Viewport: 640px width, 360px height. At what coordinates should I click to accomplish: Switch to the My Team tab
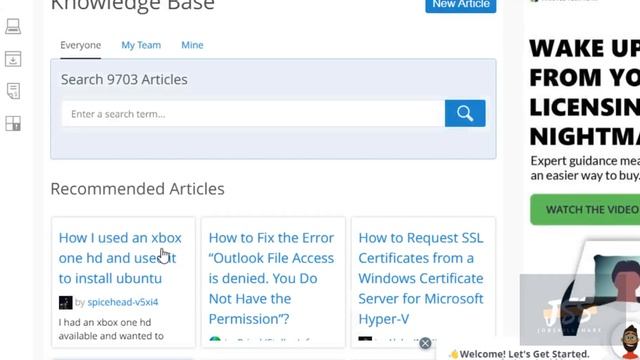point(141,45)
